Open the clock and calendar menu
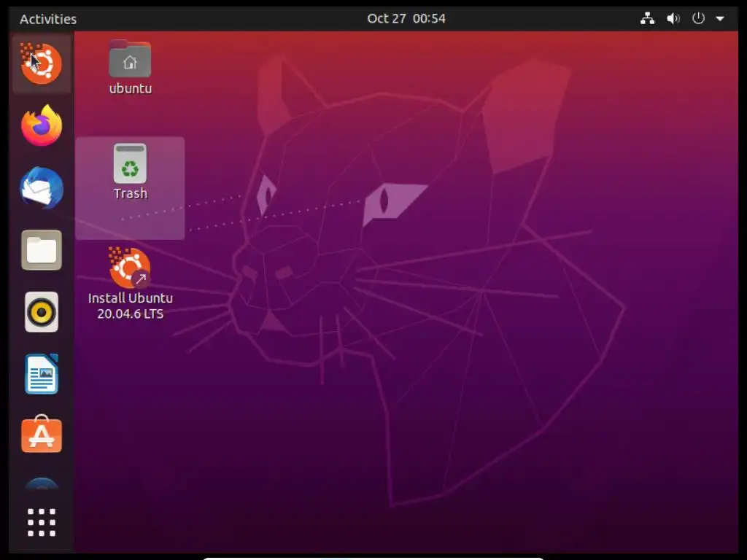 pos(406,18)
